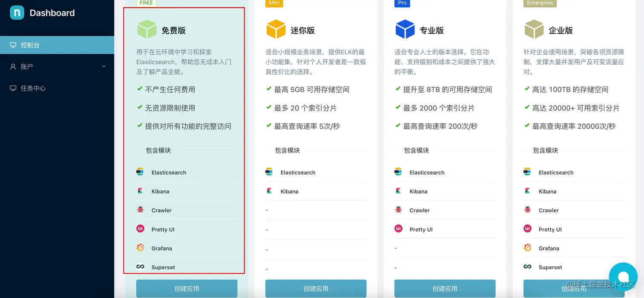Click the text 无资源限制使用
This screenshot has height=298, width=644.
tap(170, 108)
